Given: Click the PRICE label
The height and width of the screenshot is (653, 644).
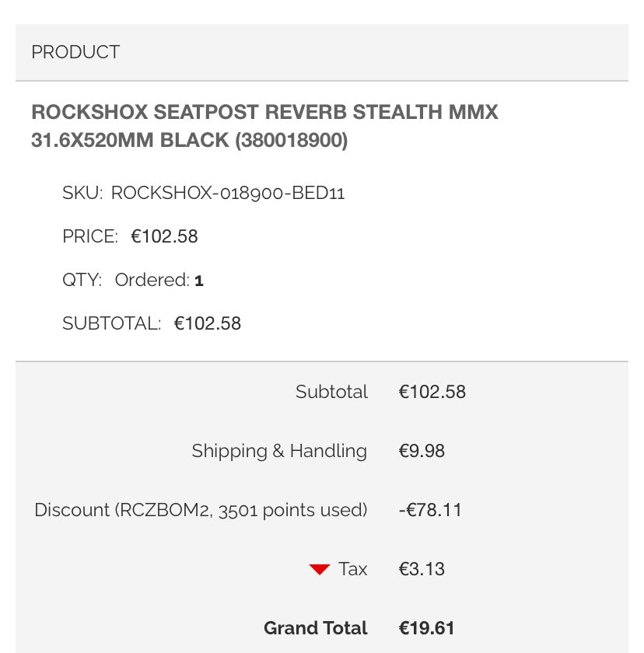Looking at the screenshot, I should coord(90,236).
